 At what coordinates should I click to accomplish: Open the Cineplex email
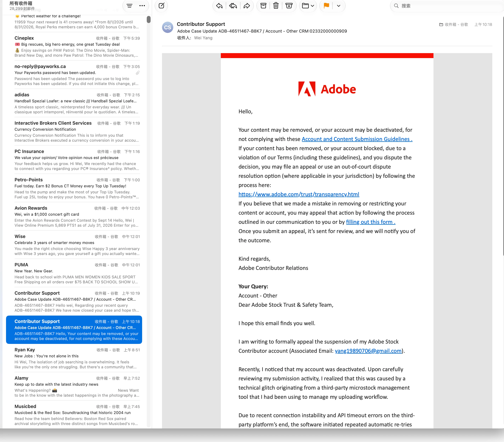pyautogui.click(x=77, y=47)
